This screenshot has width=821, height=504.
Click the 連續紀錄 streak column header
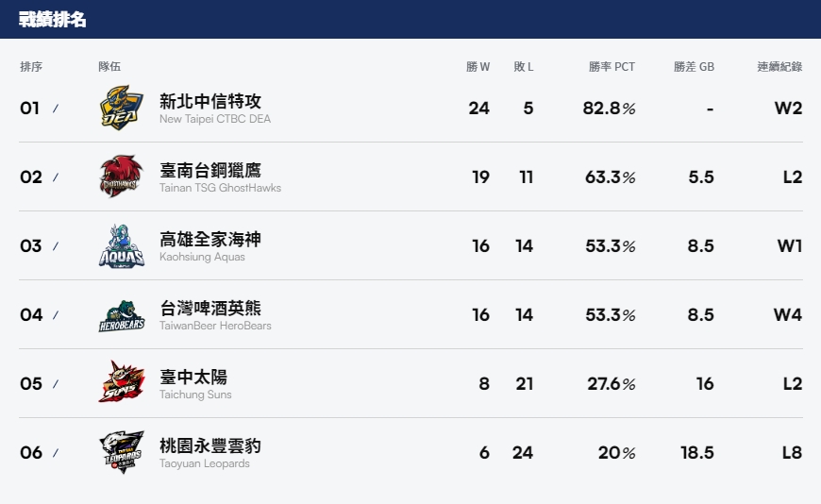[779, 67]
